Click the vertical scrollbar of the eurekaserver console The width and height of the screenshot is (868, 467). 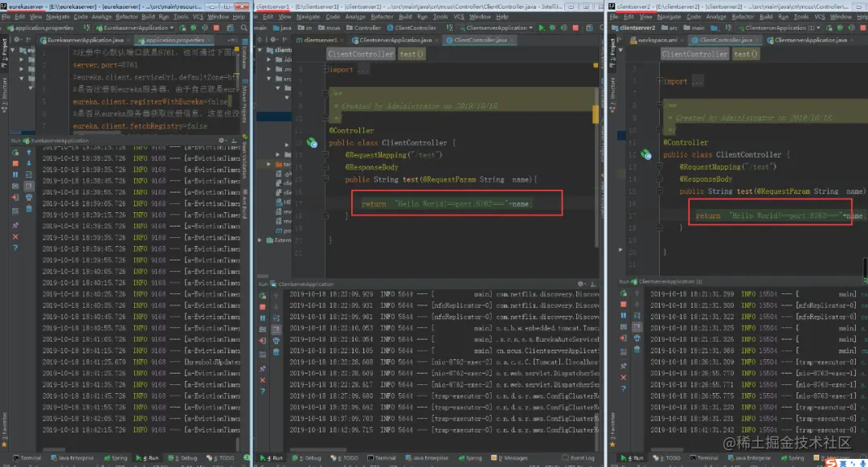pyautogui.click(x=237, y=444)
